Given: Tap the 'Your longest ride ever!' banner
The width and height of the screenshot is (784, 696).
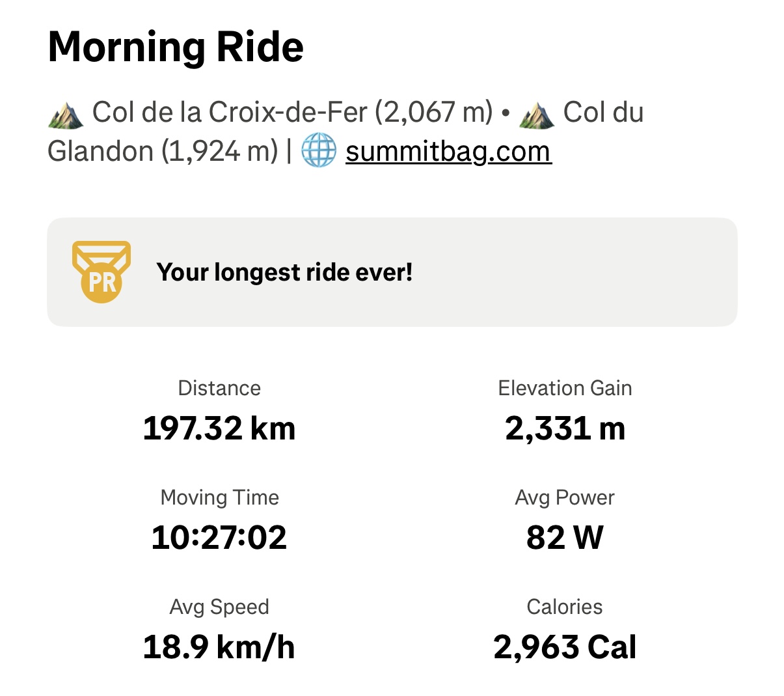Looking at the screenshot, I should pyautogui.click(x=392, y=272).
